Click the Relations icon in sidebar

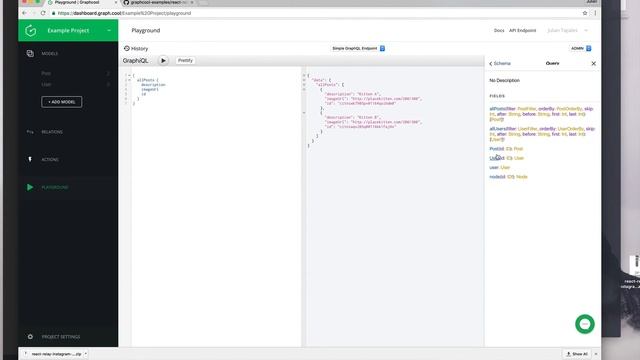30,132
